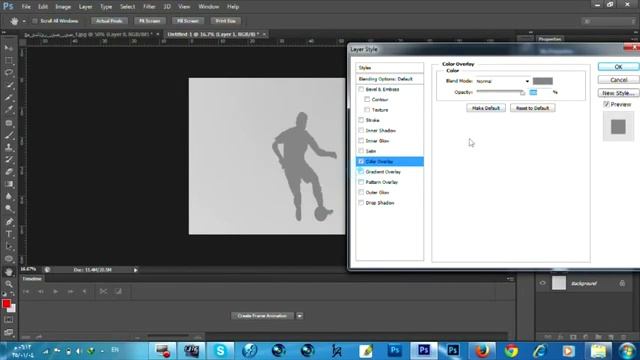Select the Lasso tool
The image size is (640, 360).
(9, 73)
